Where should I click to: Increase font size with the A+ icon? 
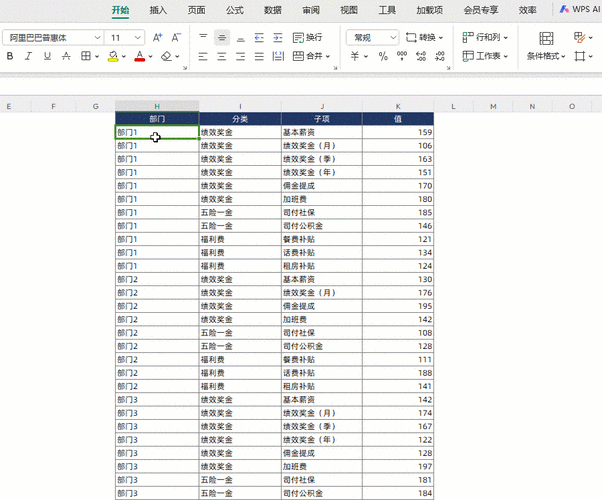(x=157, y=37)
